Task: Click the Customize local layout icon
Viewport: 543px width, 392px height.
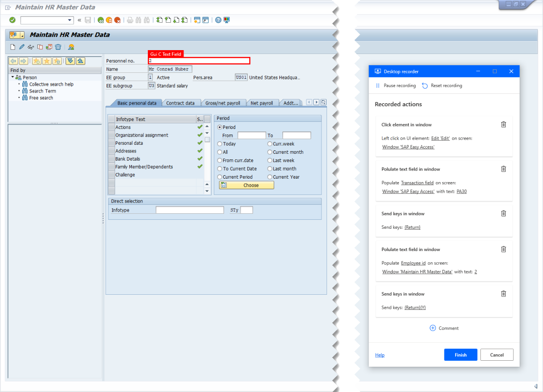Action: (x=227, y=20)
